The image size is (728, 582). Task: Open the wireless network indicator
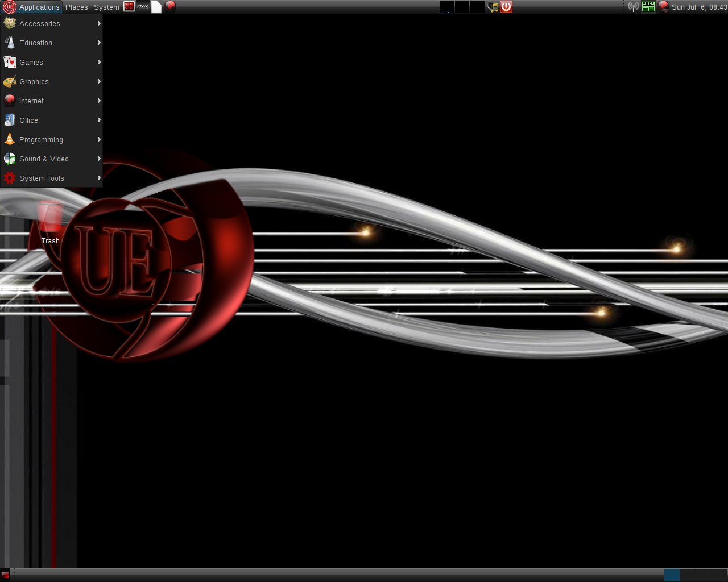(633, 7)
